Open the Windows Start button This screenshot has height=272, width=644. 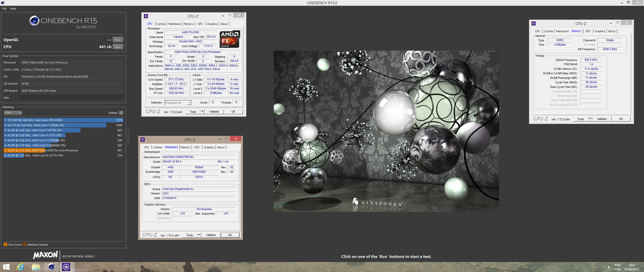(x=6, y=267)
